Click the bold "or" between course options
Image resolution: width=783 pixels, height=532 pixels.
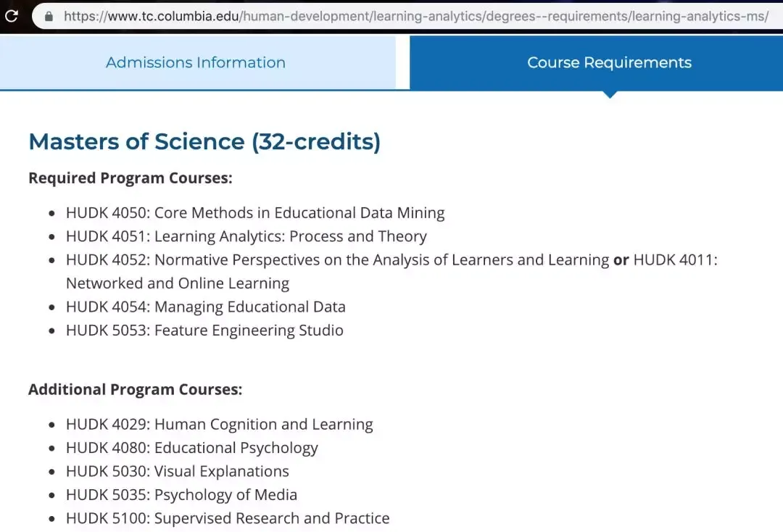coord(621,260)
